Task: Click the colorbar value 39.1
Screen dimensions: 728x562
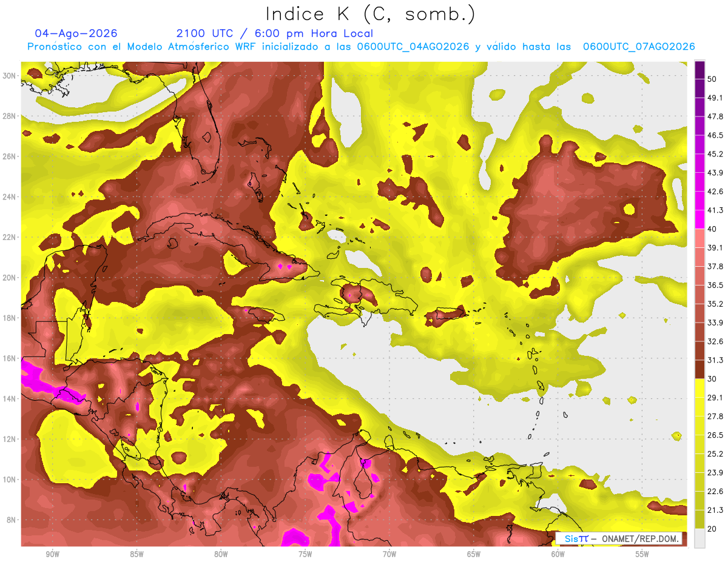Action: pyautogui.click(x=715, y=247)
